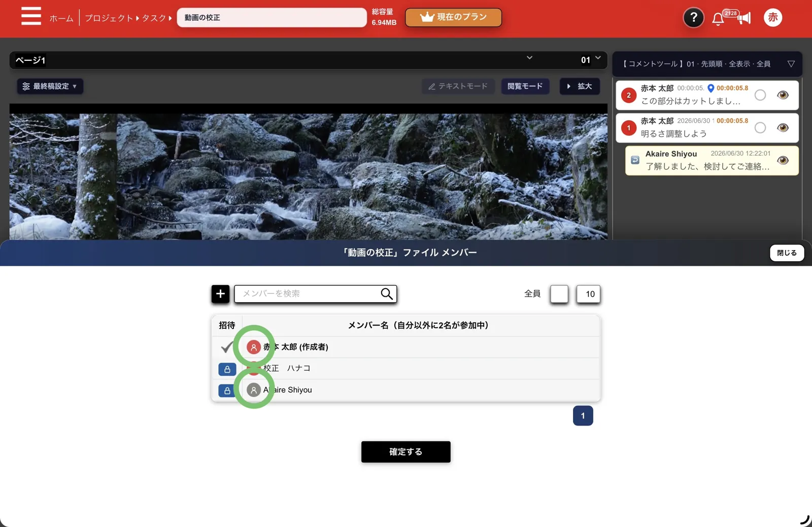Toggle eye visibility for comment 2

(783, 95)
